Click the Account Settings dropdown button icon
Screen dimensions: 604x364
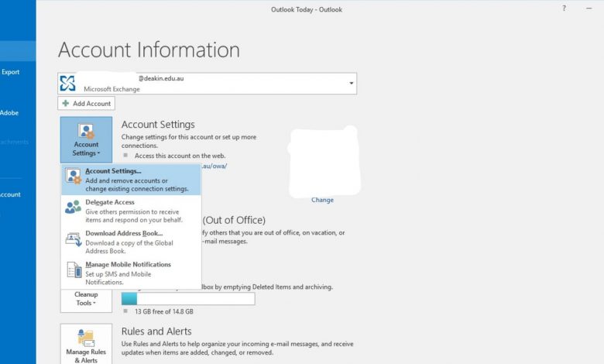[x=86, y=130]
